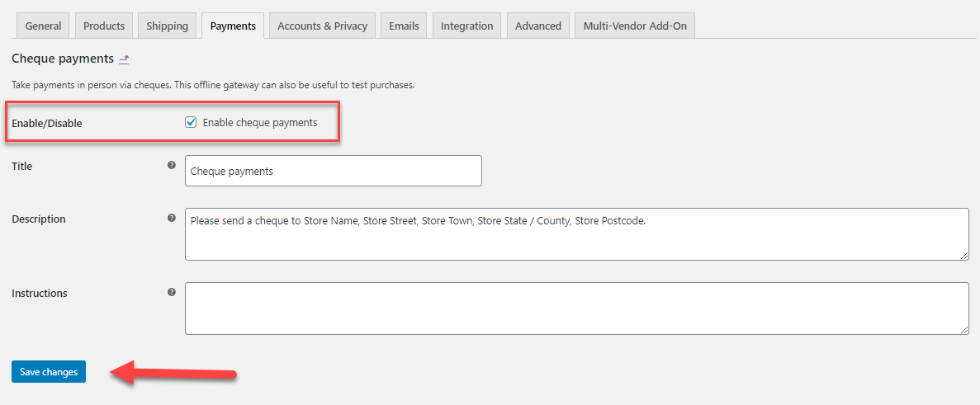Open the Integration tab
This screenshot has width=980, height=405.
point(466,26)
